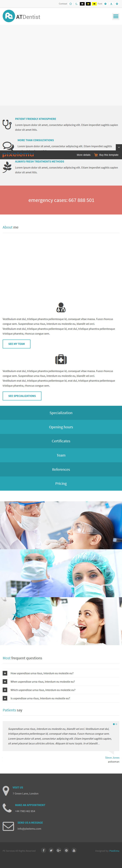Image resolution: width=122 pixels, height=868 pixels.
Task: Open the Twitter footer icon
Action: pos(51,850)
